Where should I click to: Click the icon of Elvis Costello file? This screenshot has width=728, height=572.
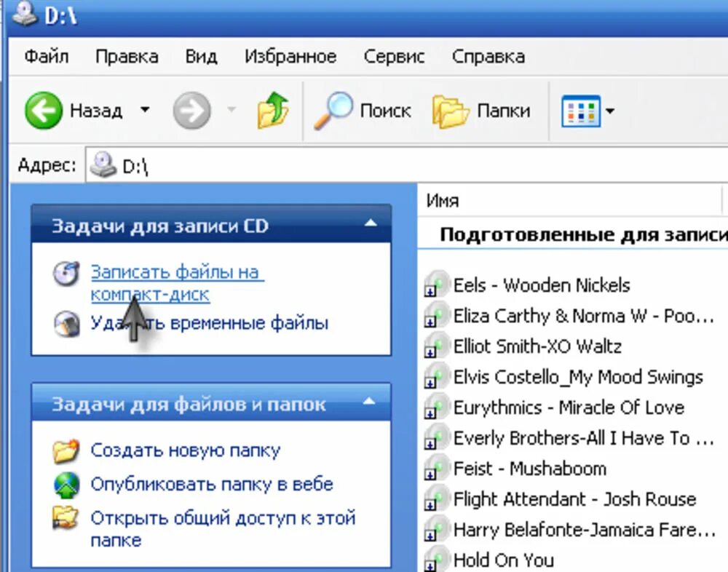pos(436,376)
